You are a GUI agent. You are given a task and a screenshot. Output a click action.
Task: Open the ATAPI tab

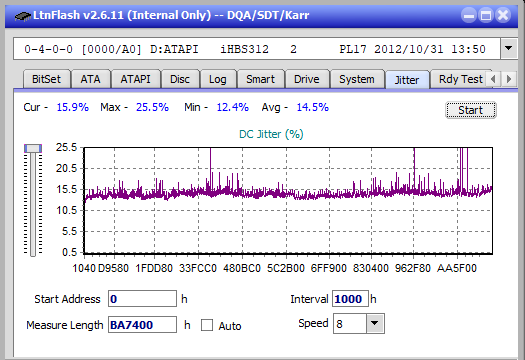click(135, 79)
